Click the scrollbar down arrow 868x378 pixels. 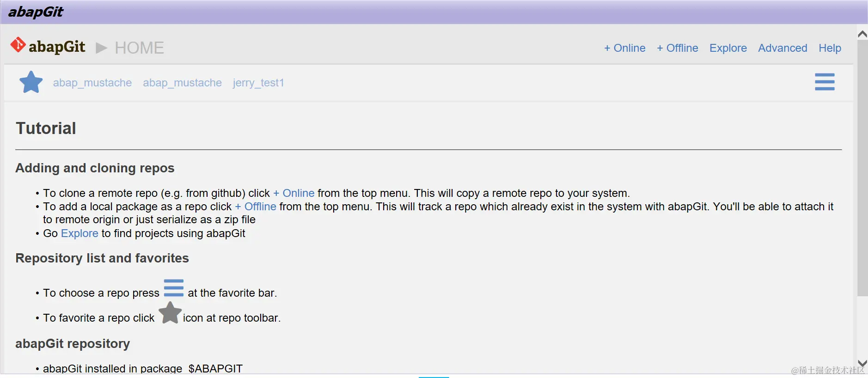[862, 363]
